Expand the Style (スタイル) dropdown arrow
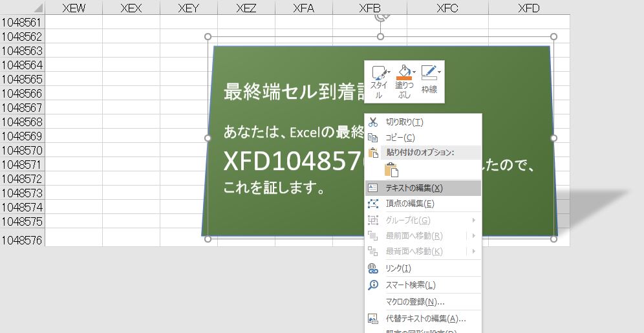This screenshot has height=333, width=644. coord(389,72)
